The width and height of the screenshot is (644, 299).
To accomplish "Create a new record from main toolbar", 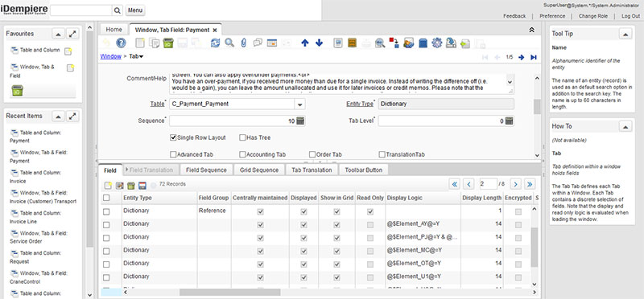I will pyautogui.click(x=140, y=43).
